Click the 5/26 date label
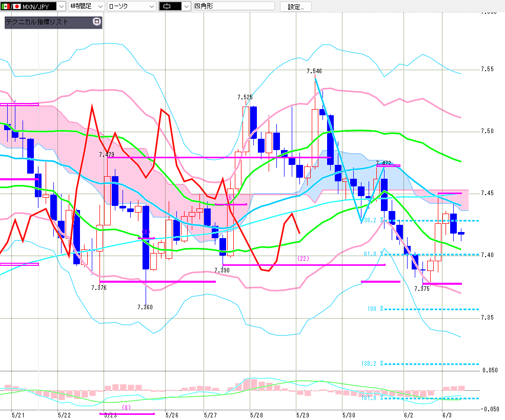Image resolution: width=505 pixels, height=420 pixels. (172, 415)
